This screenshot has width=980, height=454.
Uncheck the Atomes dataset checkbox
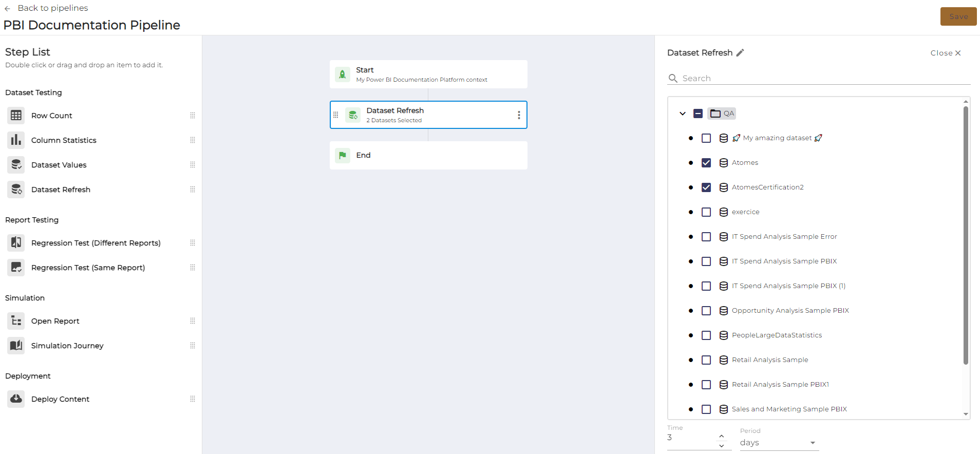click(706, 163)
